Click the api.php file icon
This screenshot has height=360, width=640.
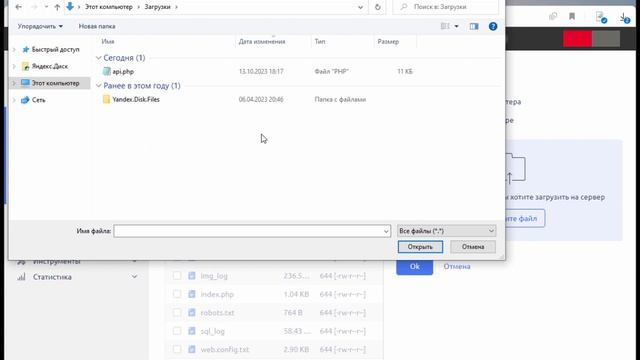click(107, 71)
